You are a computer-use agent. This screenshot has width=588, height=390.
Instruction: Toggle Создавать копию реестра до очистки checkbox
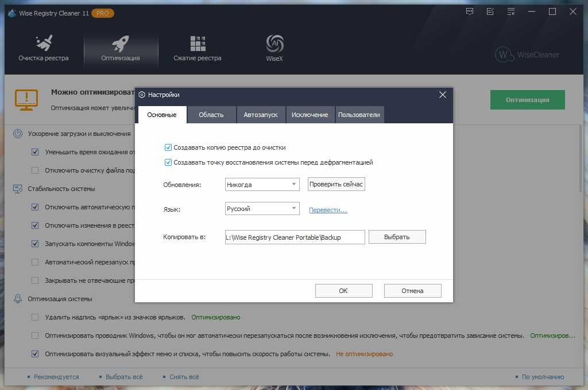[x=168, y=147]
